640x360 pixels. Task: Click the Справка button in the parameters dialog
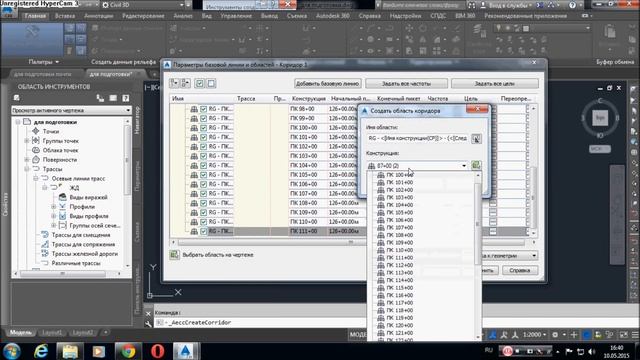pyautogui.click(x=520, y=270)
